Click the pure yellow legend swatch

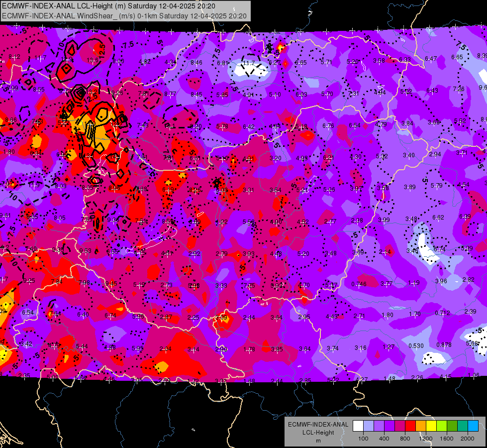[x=431, y=426]
